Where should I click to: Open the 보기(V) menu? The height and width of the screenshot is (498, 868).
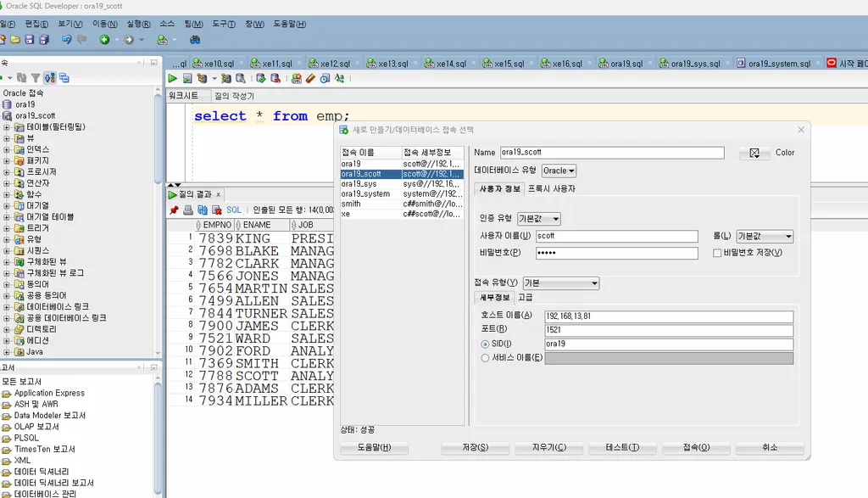click(x=70, y=24)
